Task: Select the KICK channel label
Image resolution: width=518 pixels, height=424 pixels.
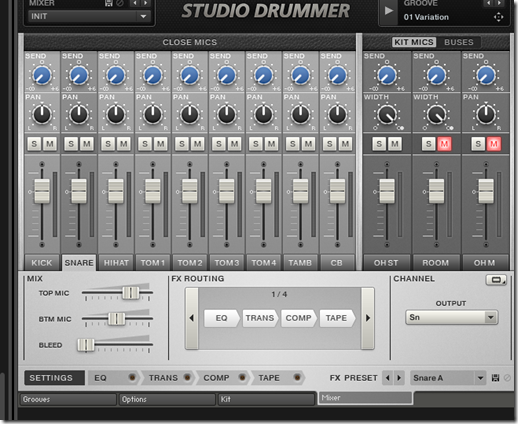Action: (x=42, y=263)
